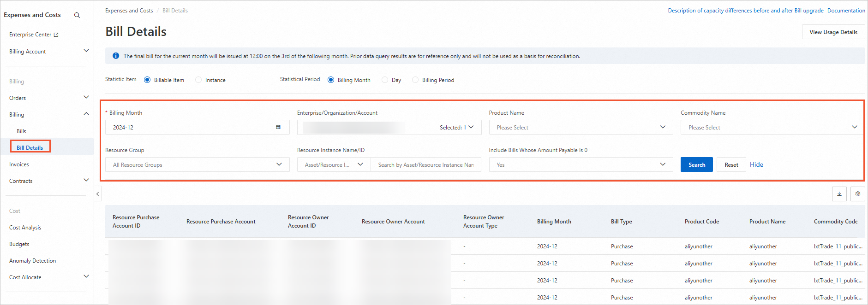Select the Billable Item radio button
Image resolution: width=868 pixels, height=305 pixels.
147,80
